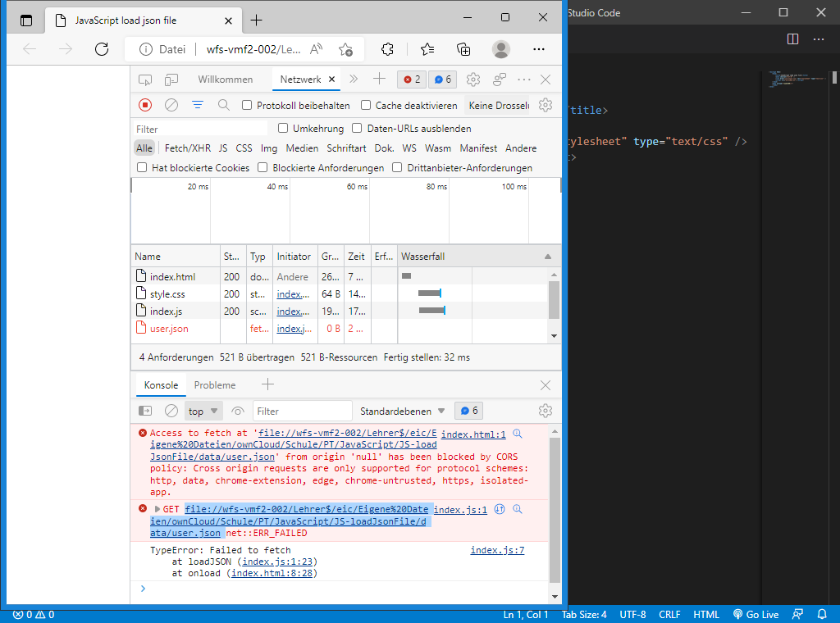The image size is (840, 623).
Task: Check the Umkehrung checkbox
Action: pyautogui.click(x=283, y=128)
